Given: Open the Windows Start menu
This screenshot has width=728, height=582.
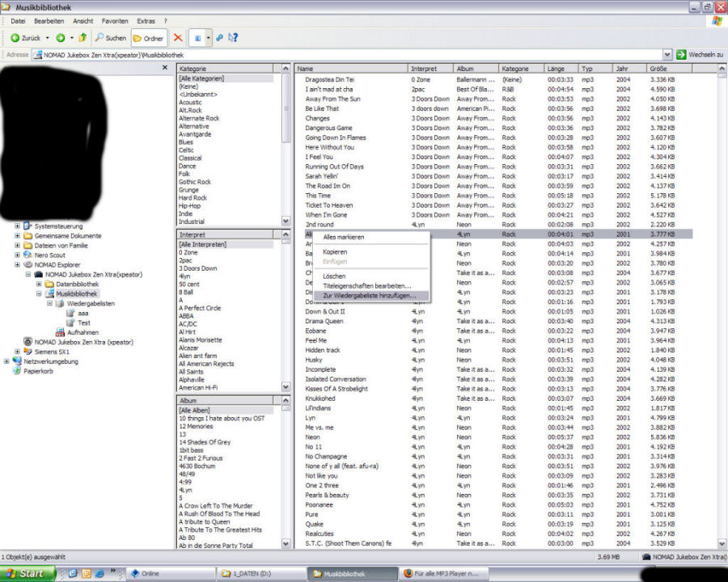Looking at the screenshot, I should 27,574.
